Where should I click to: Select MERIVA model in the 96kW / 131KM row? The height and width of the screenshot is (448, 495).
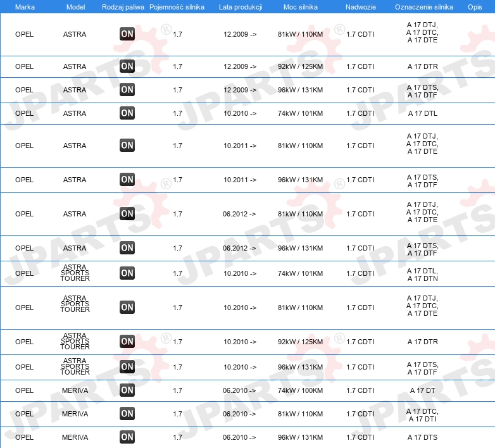pos(75,437)
